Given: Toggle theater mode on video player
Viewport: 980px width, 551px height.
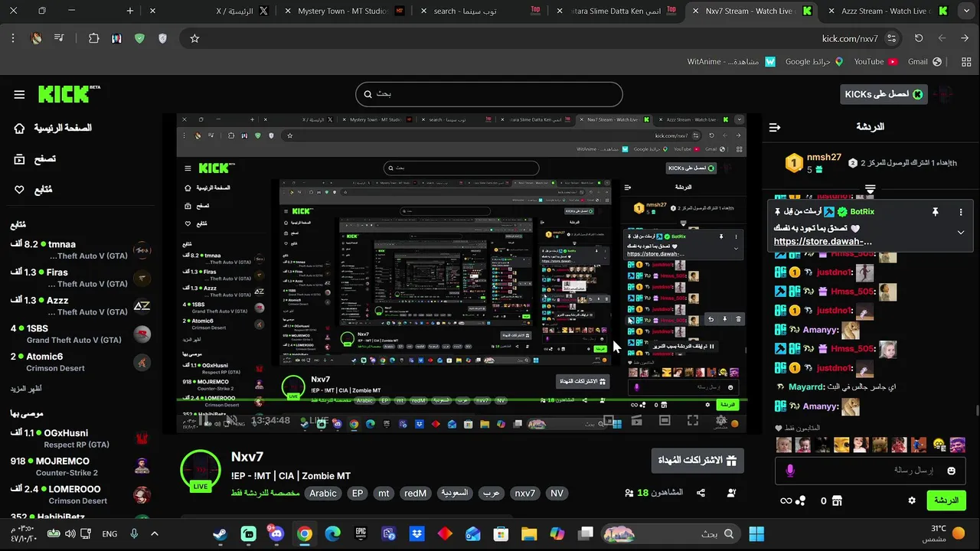Looking at the screenshot, I should [665, 420].
